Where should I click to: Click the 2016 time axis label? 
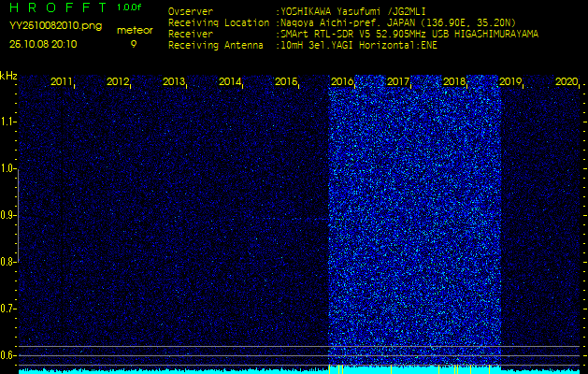pos(342,81)
